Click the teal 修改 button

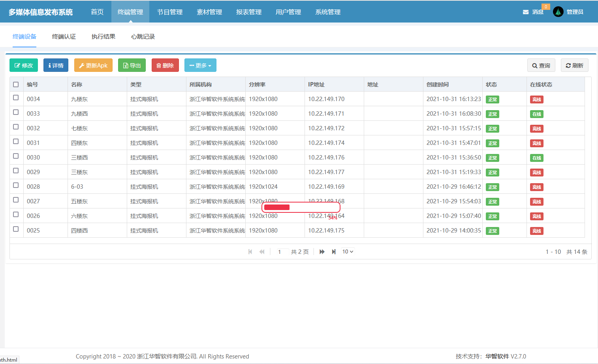[x=24, y=66]
